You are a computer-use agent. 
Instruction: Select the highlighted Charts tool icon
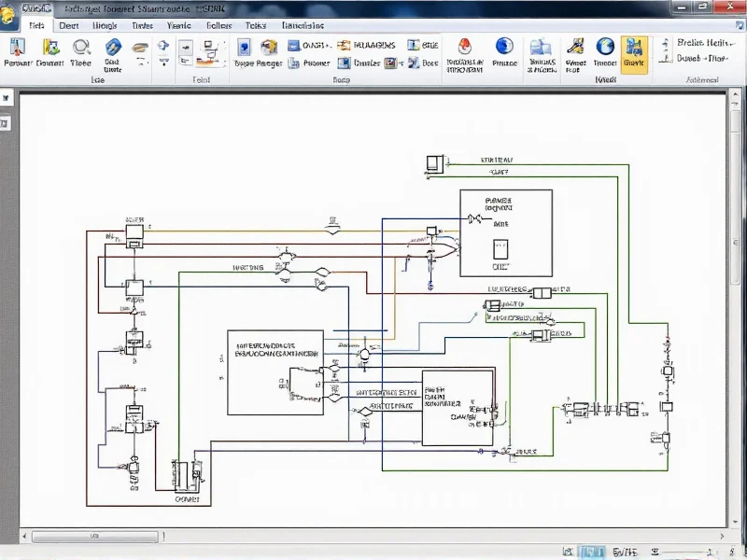click(635, 51)
